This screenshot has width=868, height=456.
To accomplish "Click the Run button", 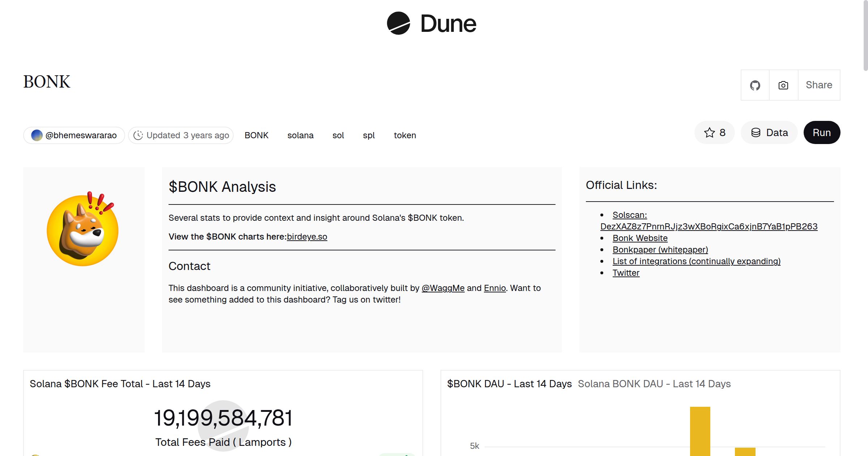I will (821, 132).
